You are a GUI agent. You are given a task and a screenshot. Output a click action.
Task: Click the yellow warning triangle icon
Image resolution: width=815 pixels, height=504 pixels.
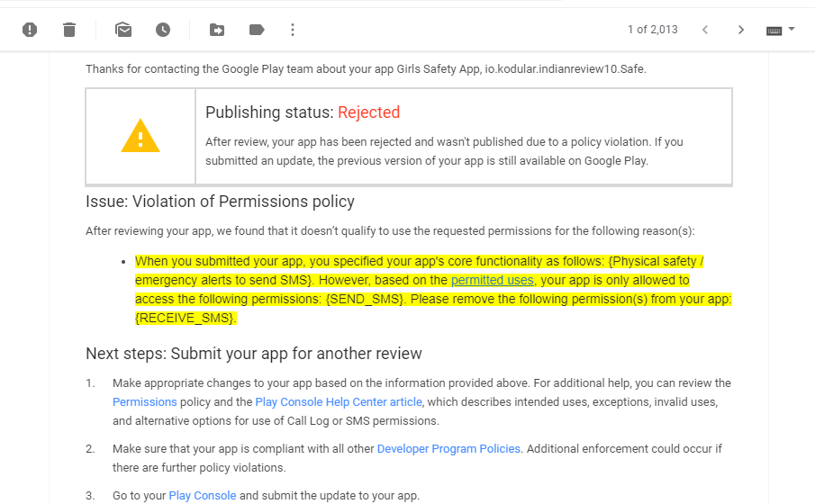(x=140, y=136)
